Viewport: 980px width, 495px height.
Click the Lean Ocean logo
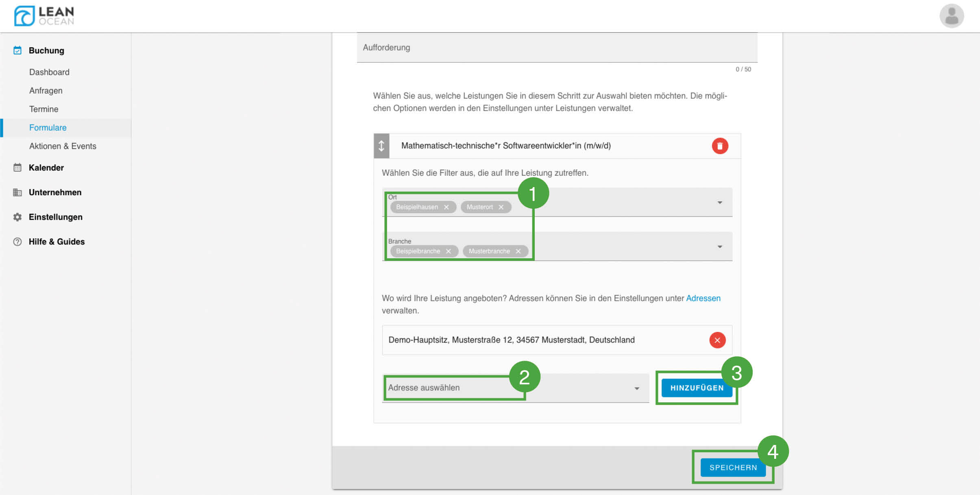(44, 16)
